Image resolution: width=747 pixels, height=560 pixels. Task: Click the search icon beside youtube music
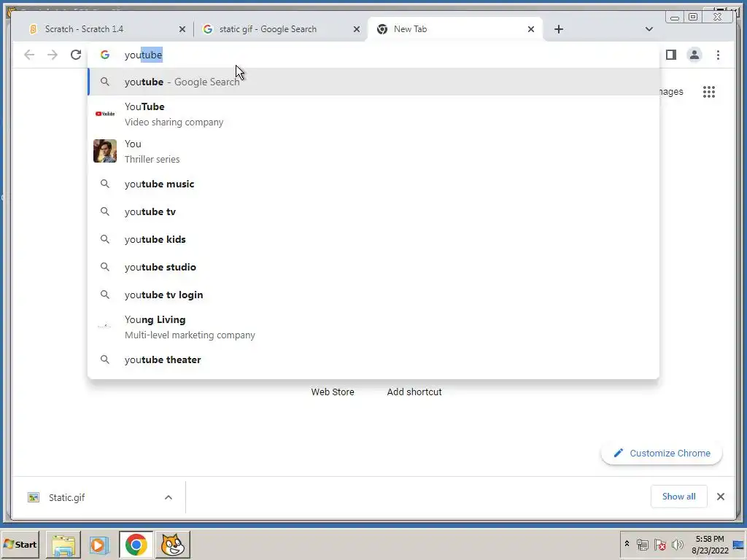tap(105, 184)
